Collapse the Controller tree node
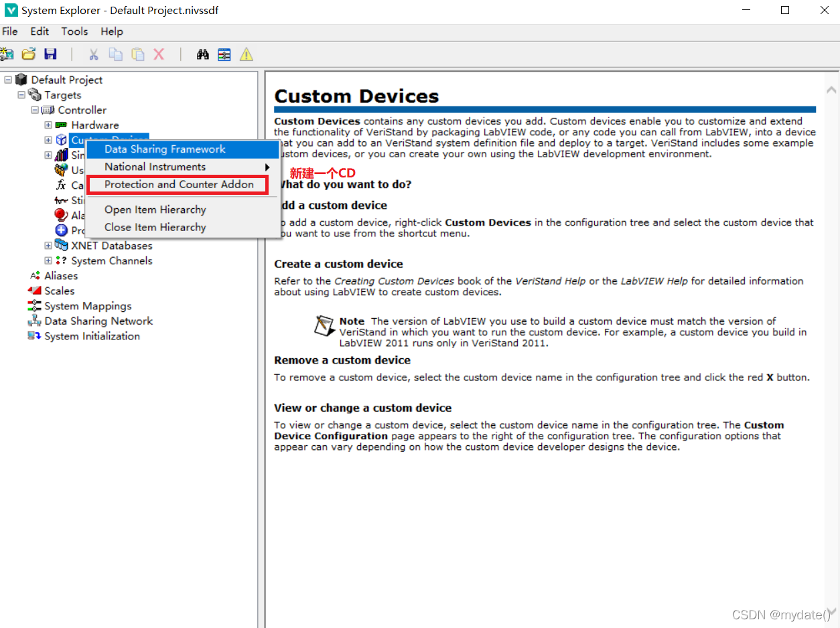Viewport: 840px width, 628px height. click(35, 110)
